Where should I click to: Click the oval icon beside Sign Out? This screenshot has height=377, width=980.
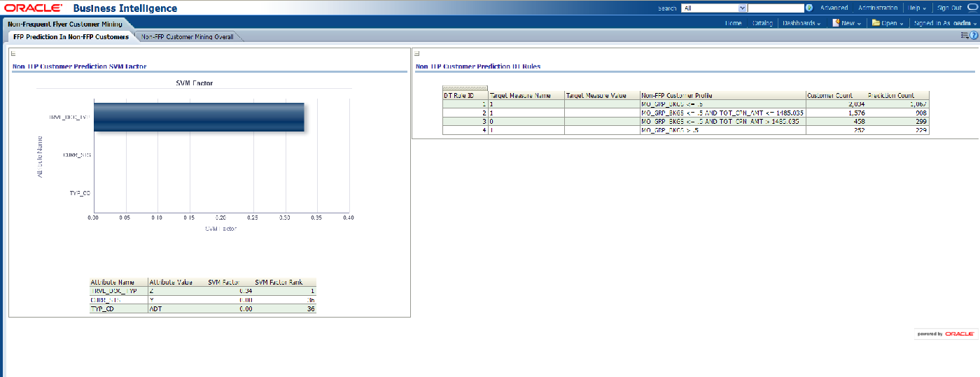(x=972, y=8)
